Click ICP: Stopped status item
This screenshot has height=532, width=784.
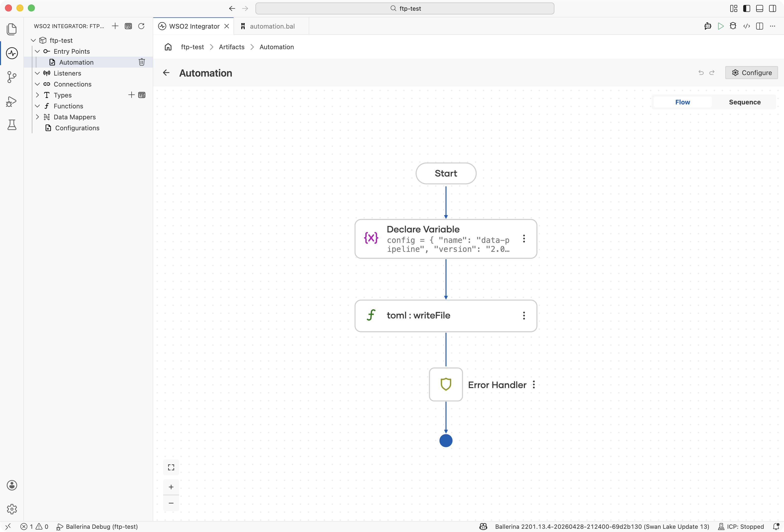click(x=741, y=527)
